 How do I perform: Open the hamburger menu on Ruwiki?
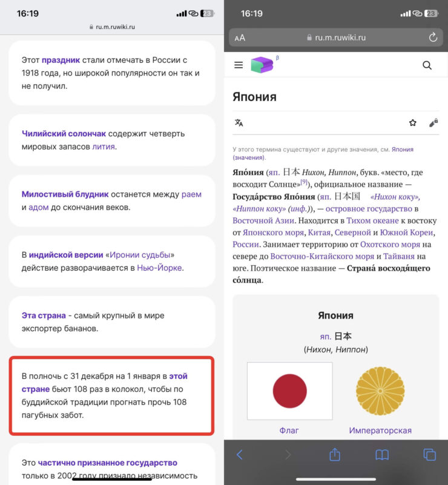tap(239, 65)
